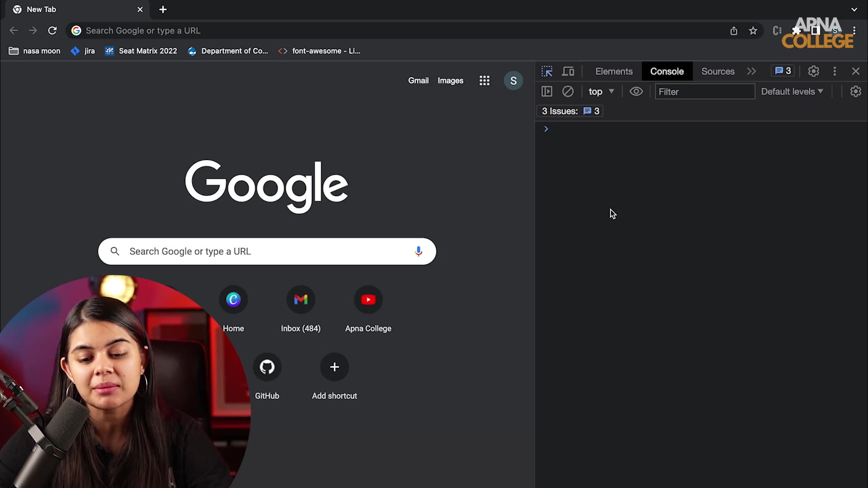Open the Chrome three-dot menu

pyautogui.click(x=854, y=31)
